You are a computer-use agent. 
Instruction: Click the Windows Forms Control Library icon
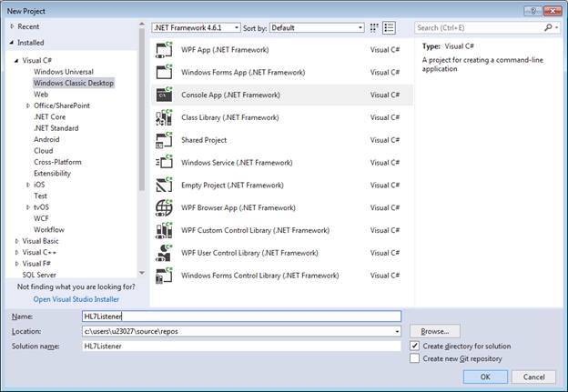(164, 276)
